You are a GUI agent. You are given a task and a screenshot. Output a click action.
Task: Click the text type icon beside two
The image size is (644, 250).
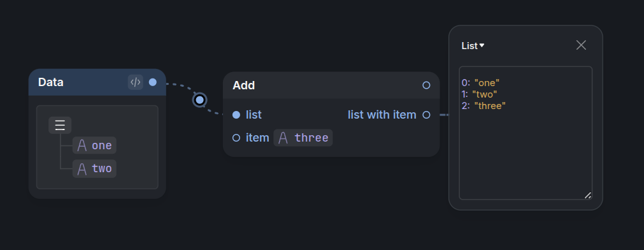(82, 168)
